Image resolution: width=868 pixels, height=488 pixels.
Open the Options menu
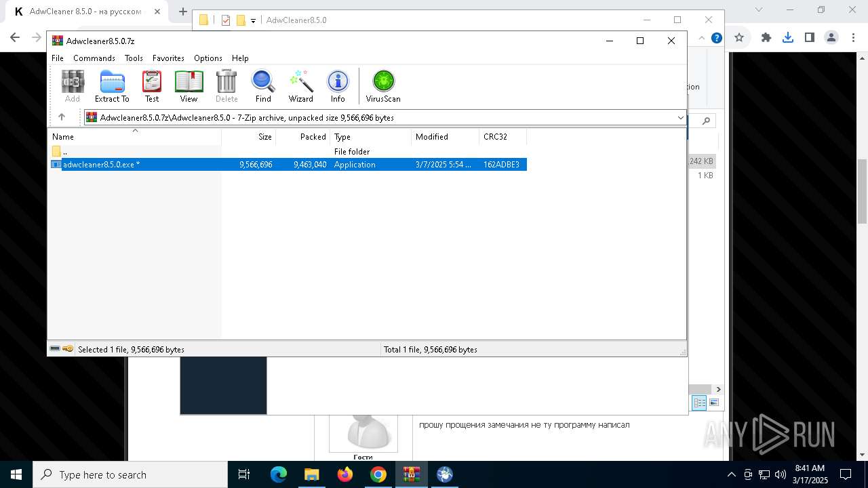coord(208,58)
